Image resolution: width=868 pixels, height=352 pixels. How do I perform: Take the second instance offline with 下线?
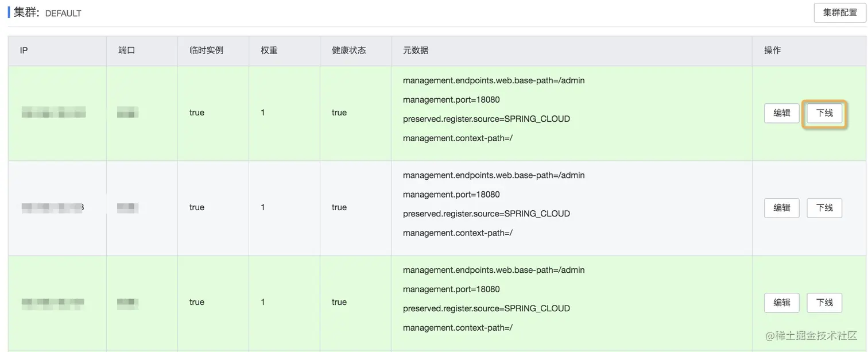tap(824, 208)
